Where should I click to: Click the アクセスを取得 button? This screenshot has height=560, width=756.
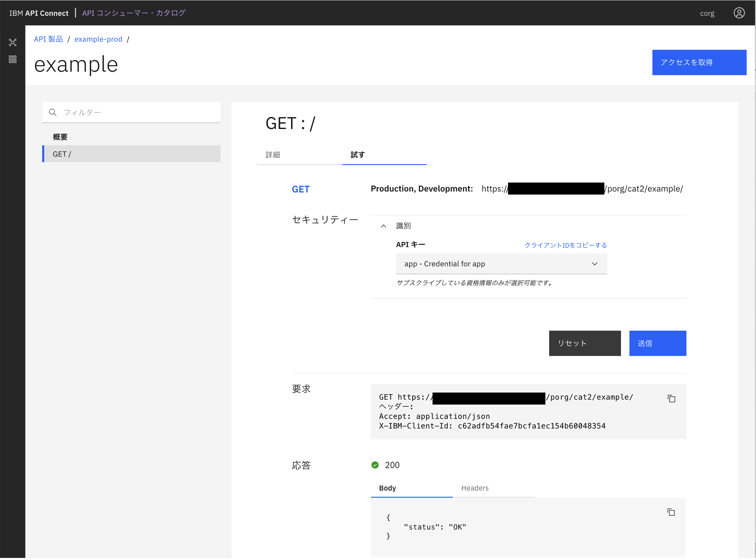[x=699, y=62]
